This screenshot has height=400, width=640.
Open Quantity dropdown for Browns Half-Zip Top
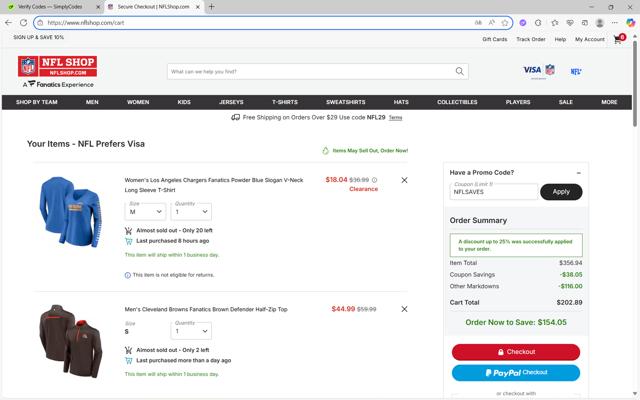click(191, 331)
